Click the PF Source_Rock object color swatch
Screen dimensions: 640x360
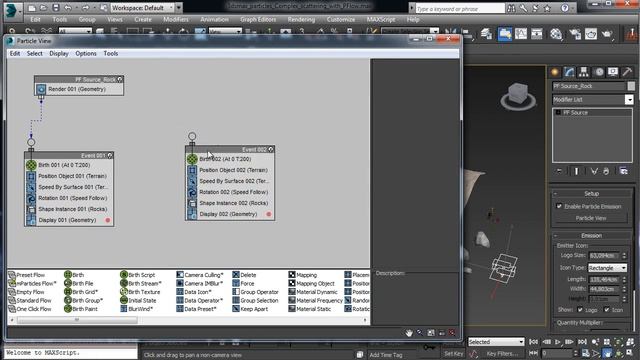click(631, 86)
